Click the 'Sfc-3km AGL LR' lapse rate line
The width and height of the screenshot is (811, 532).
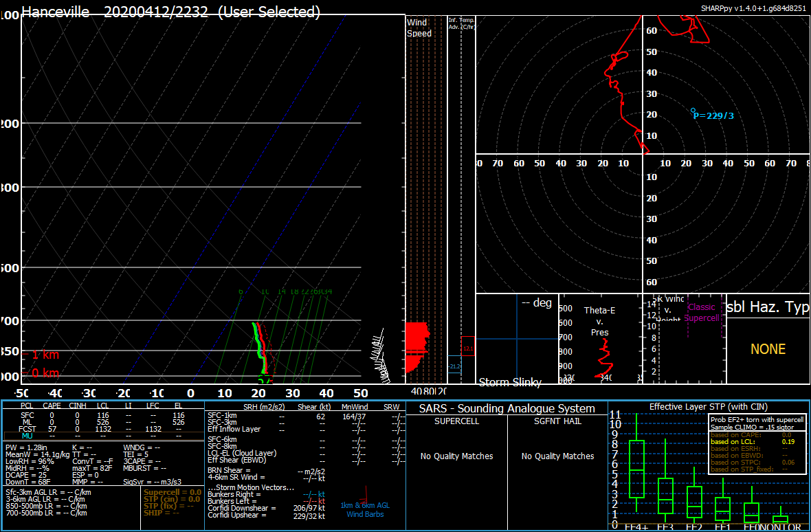coord(50,492)
